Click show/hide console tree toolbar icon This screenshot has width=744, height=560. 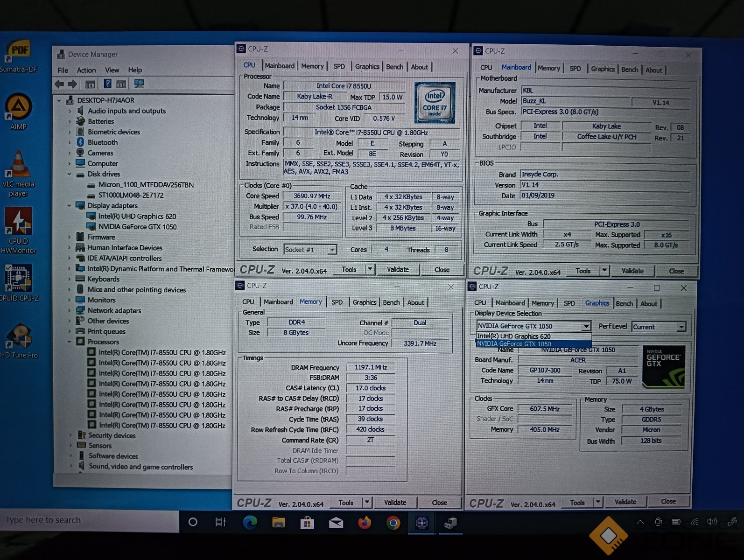point(90,84)
